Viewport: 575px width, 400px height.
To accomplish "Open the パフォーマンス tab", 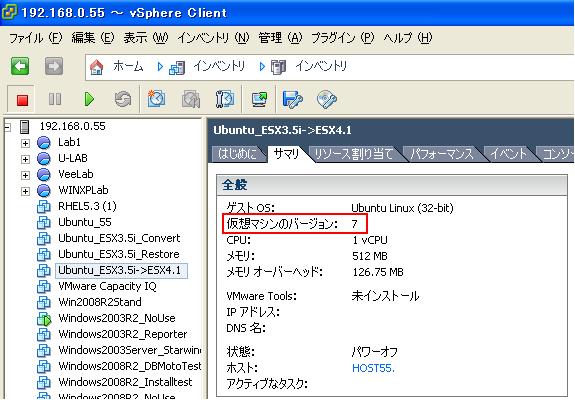I will (442, 154).
